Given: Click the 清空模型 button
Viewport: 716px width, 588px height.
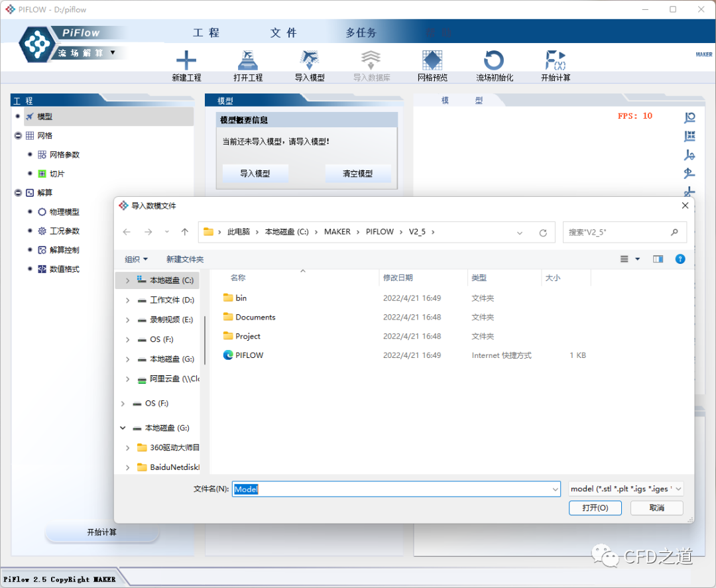Looking at the screenshot, I should click(x=357, y=174).
